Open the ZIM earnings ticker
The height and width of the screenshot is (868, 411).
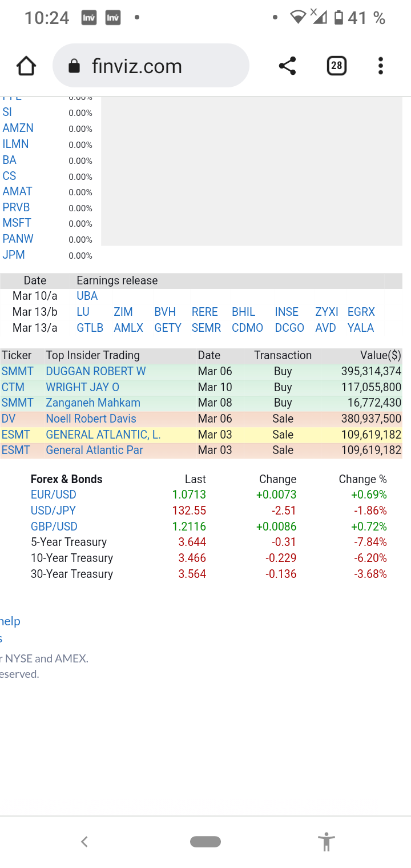123,312
